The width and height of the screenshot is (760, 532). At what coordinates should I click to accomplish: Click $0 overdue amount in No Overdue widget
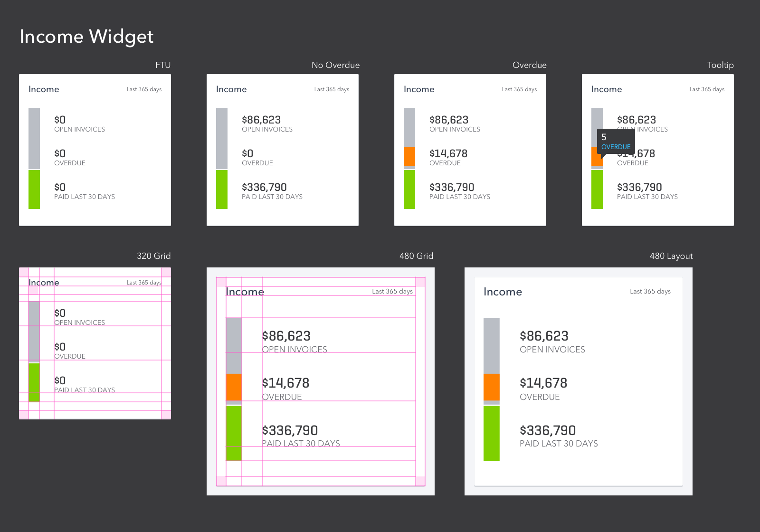tap(247, 153)
